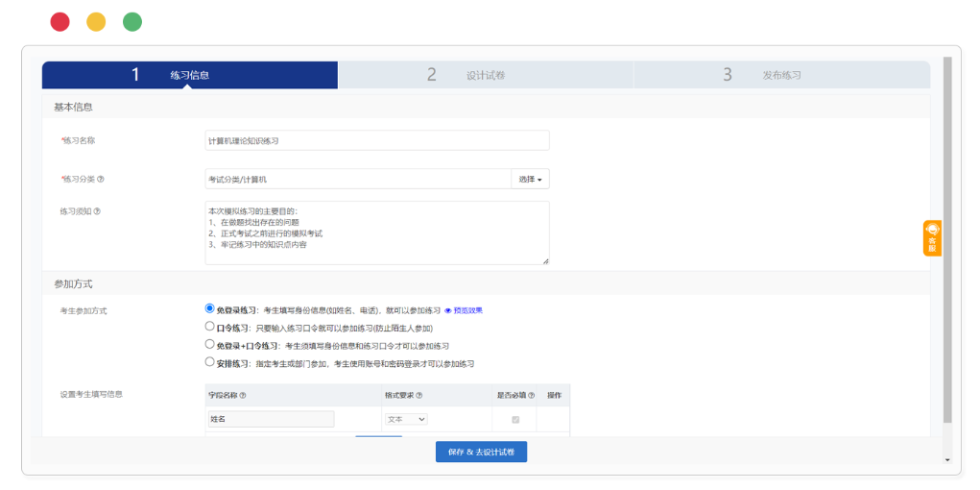Click help icon beside 字段名称 header
Viewport: 980px width, 490px height.
tap(243, 395)
